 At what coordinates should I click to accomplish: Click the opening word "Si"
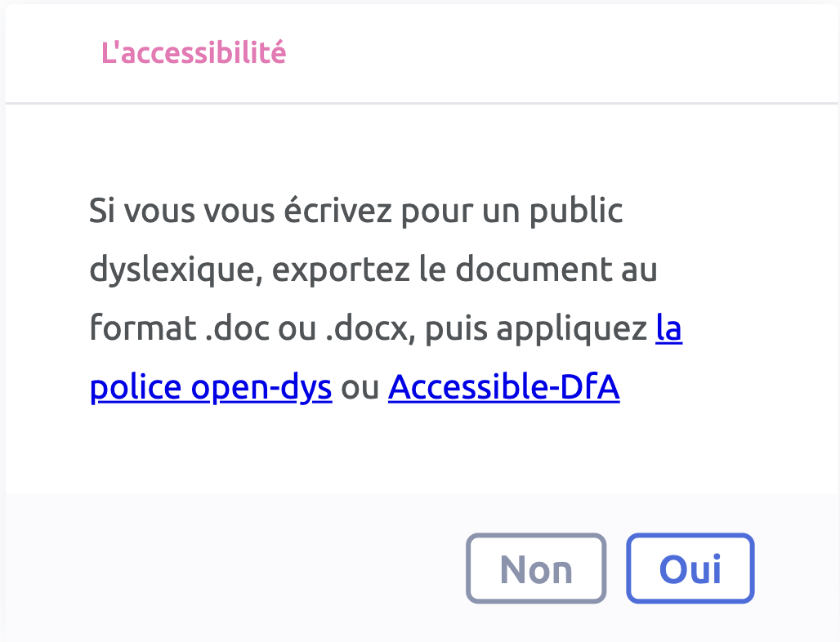(x=100, y=212)
